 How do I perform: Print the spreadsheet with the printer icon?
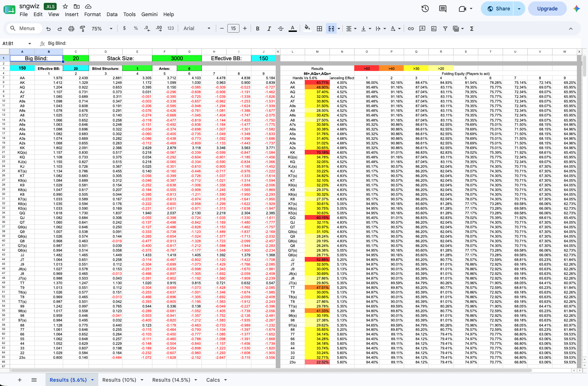(71, 29)
